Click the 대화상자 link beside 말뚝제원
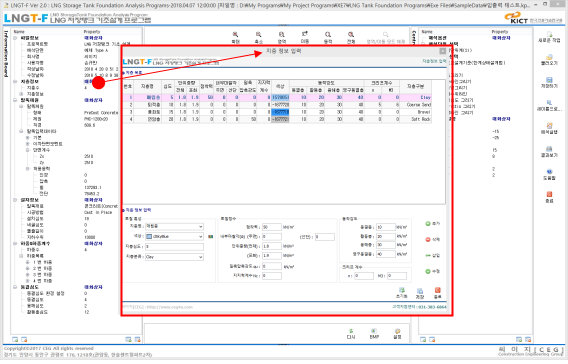568x364 pixels. point(93,100)
